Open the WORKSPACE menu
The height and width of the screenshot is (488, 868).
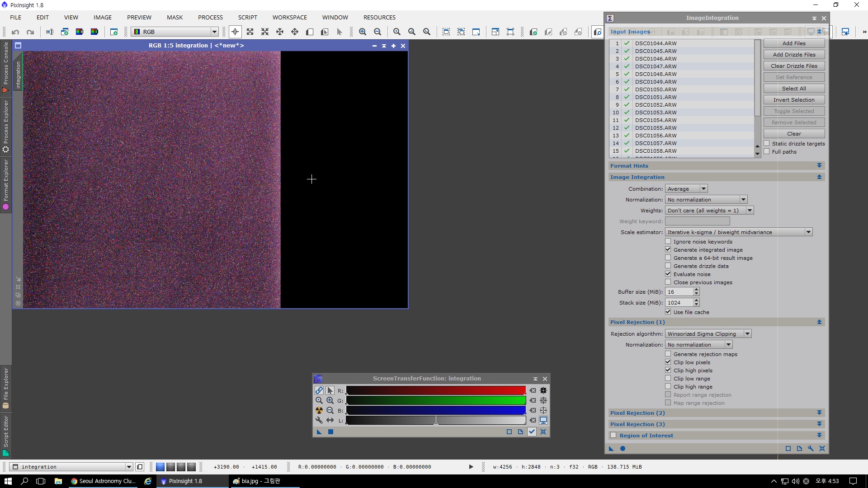(290, 18)
